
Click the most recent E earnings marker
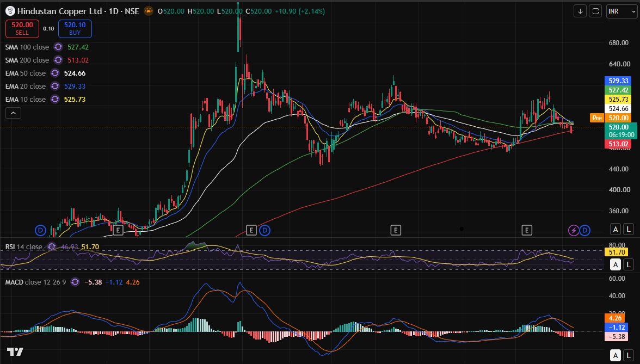527,231
